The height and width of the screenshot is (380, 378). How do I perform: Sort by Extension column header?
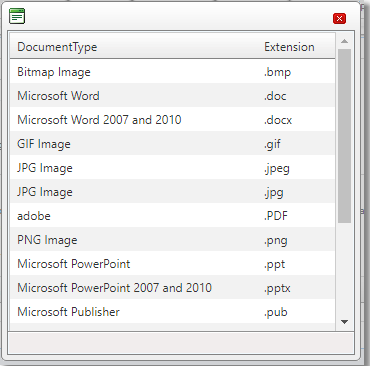tap(289, 47)
